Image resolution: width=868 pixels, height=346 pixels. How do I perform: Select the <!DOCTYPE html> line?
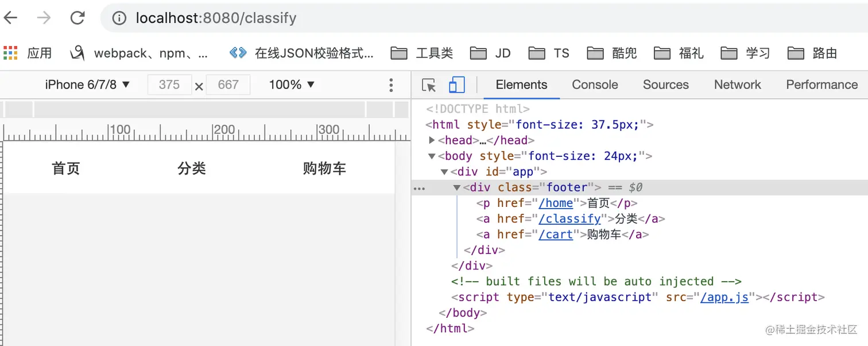(478, 109)
